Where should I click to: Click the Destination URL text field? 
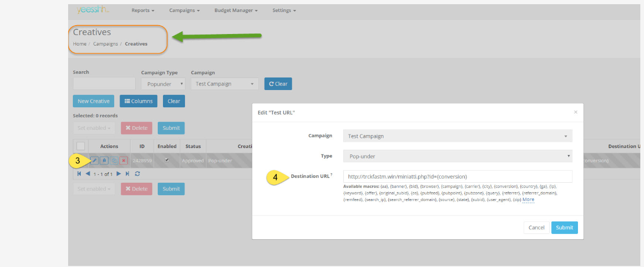click(x=457, y=176)
